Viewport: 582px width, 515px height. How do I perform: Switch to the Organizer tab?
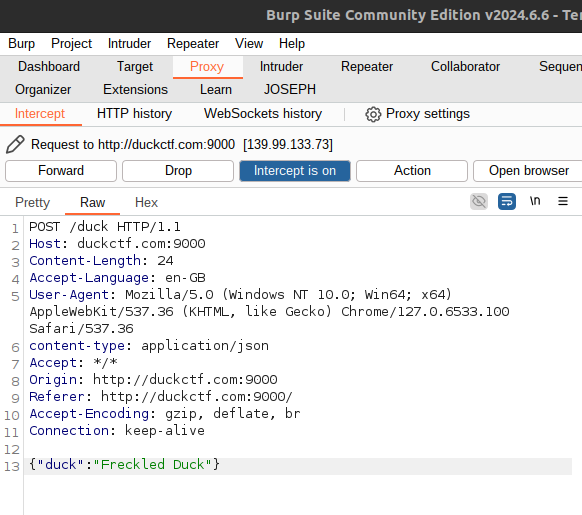click(x=43, y=90)
